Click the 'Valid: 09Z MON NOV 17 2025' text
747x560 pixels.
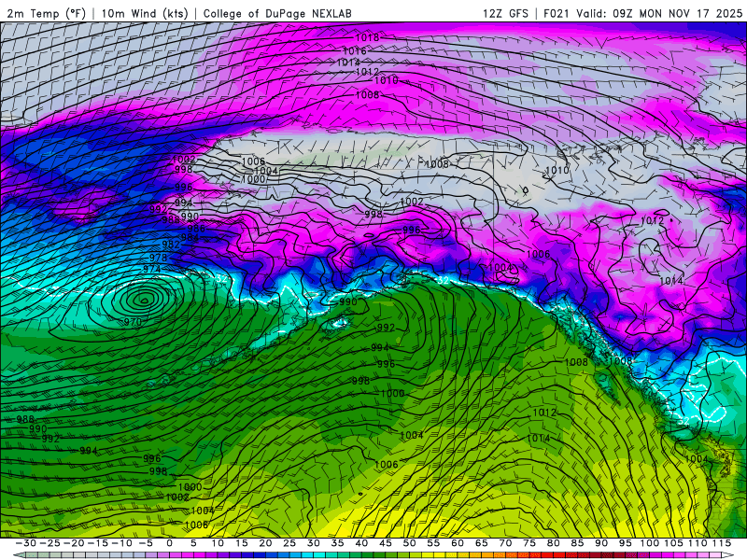(659, 14)
